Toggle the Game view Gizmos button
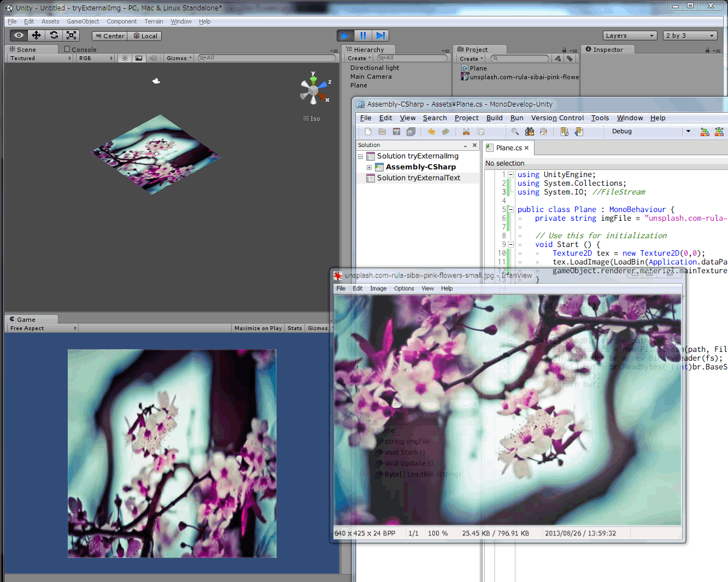 coord(318,328)
